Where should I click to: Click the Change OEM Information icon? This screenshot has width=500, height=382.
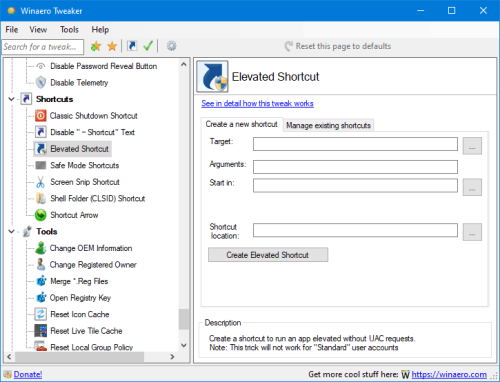point(40,248)
